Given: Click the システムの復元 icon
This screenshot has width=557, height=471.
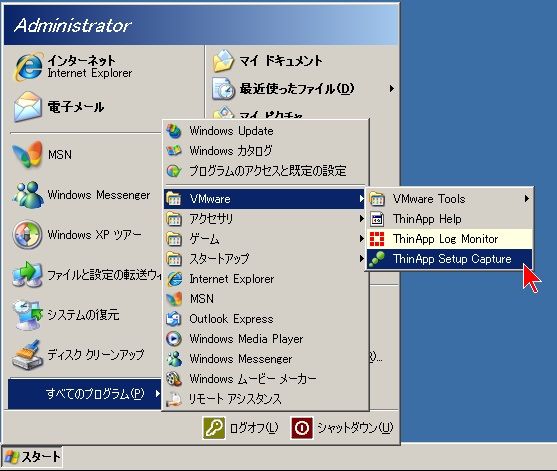Looking at the screenshot, I should point(28,314).
